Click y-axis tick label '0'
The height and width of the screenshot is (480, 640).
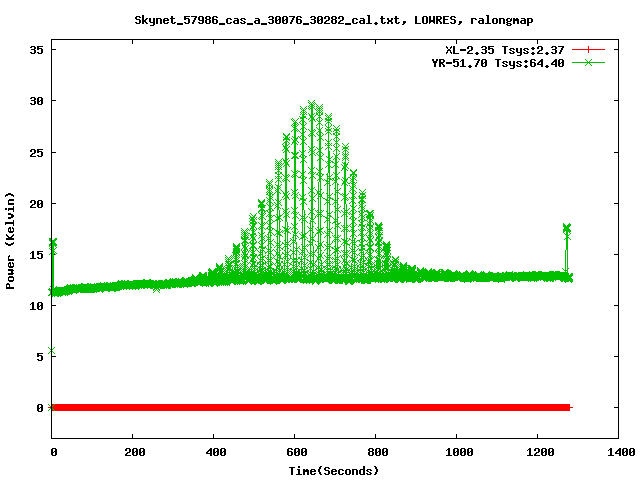(40, 408)
